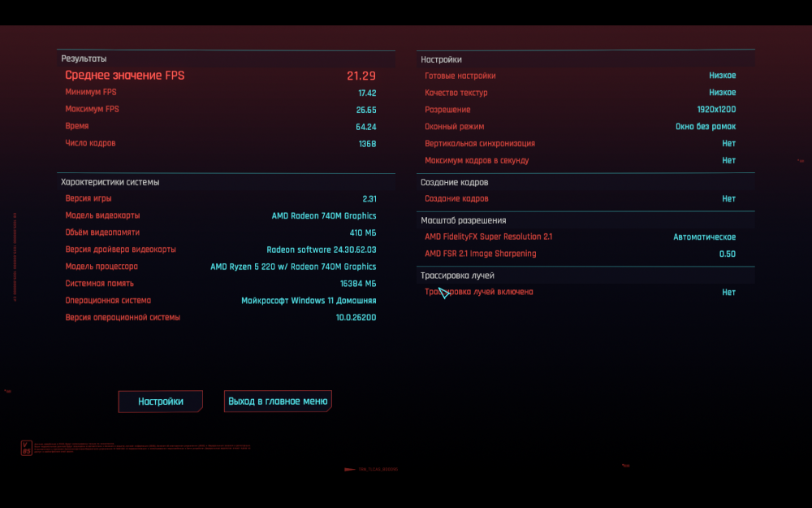Click the Настройки header of the right panel
Image resolution: width=812 pixels, height=508 pixels.
pyautogui.click(x=441, y=59)
